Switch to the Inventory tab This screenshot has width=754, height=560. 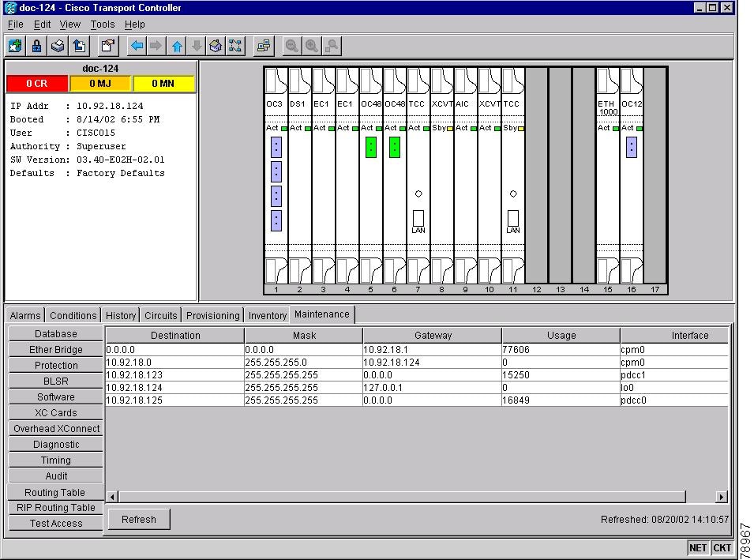[268, 316]
